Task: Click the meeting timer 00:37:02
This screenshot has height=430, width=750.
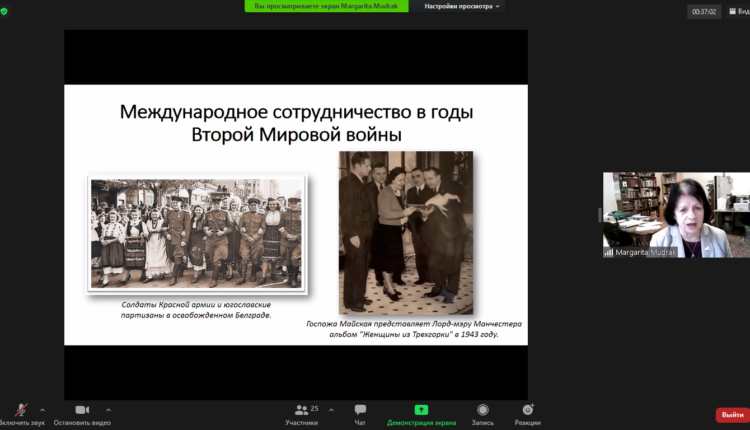Action: coord(704,11)
